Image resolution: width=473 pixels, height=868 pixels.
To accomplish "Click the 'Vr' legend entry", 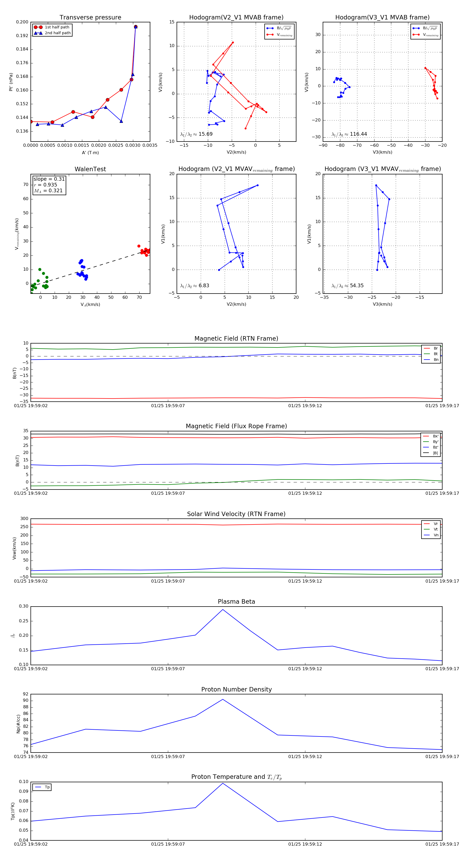I will pos(431,524).
